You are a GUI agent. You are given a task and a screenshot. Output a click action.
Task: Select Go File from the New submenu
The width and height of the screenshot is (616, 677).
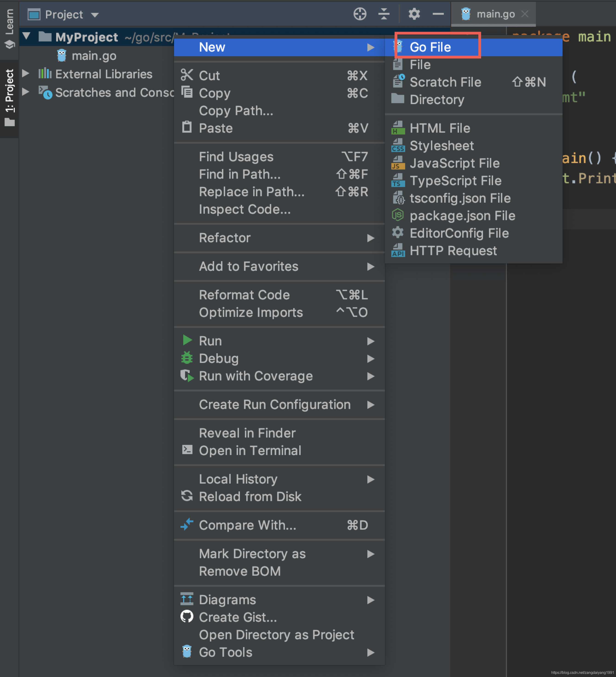click(x=430, y=47)
